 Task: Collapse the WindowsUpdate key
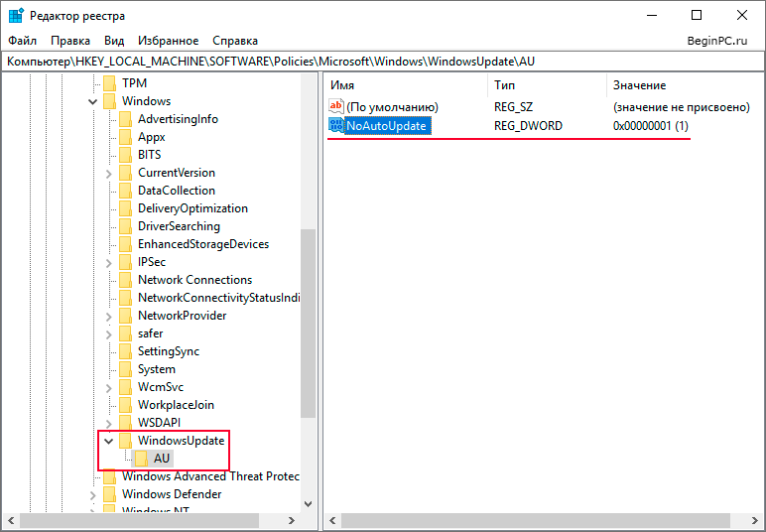[x=109, y=441]
